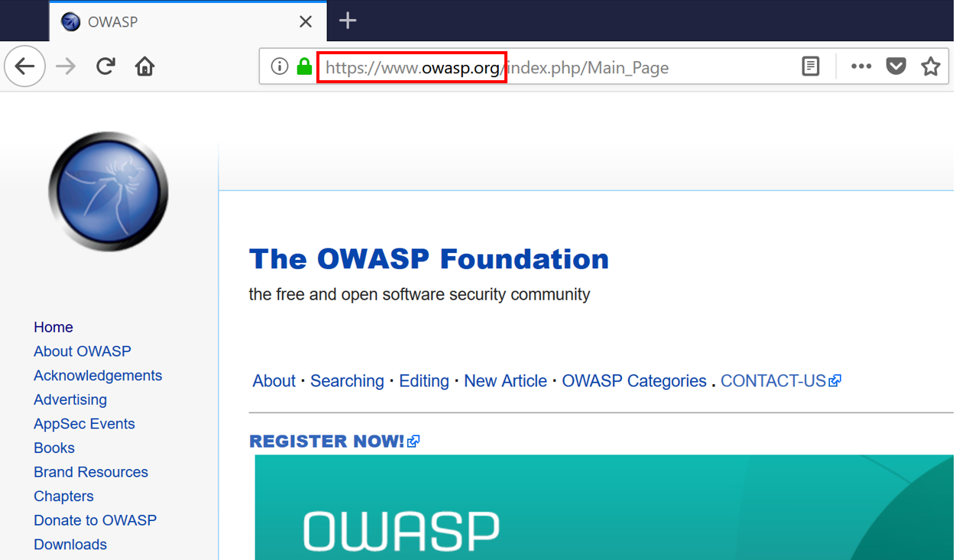Click the OWASP teal banner image
The width and height of the screenshot is (956, 560).
coord(604,507)
